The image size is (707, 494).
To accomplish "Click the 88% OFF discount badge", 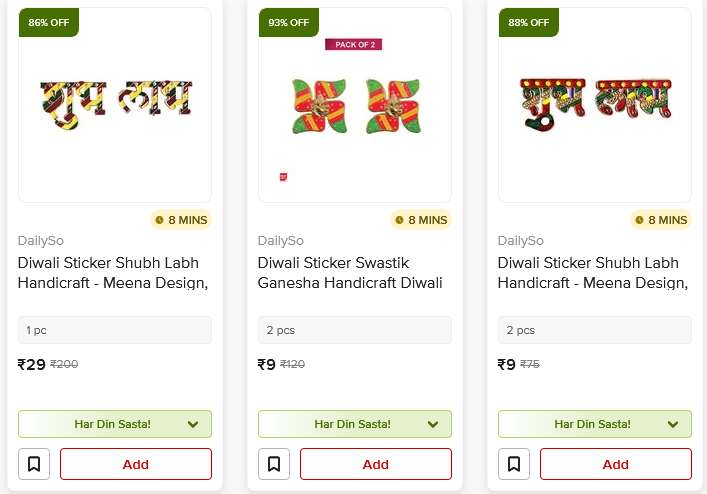I will pos(527,22).
